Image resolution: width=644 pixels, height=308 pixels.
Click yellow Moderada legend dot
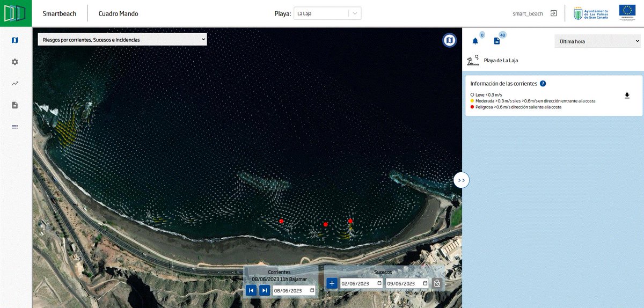[x=472, y=101]
